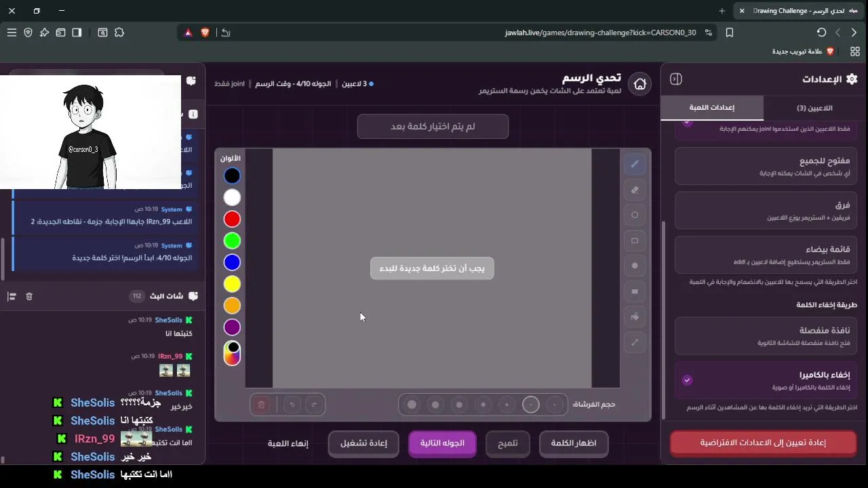Open Brave Rewards triangle icon
Viewport: 868px width, 488px height.
[188, 33]
